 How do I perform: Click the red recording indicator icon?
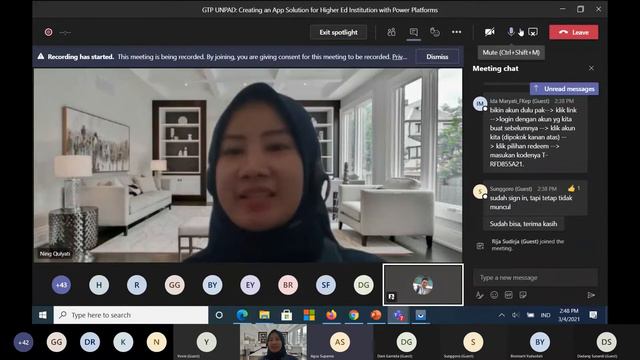(49, 32)
